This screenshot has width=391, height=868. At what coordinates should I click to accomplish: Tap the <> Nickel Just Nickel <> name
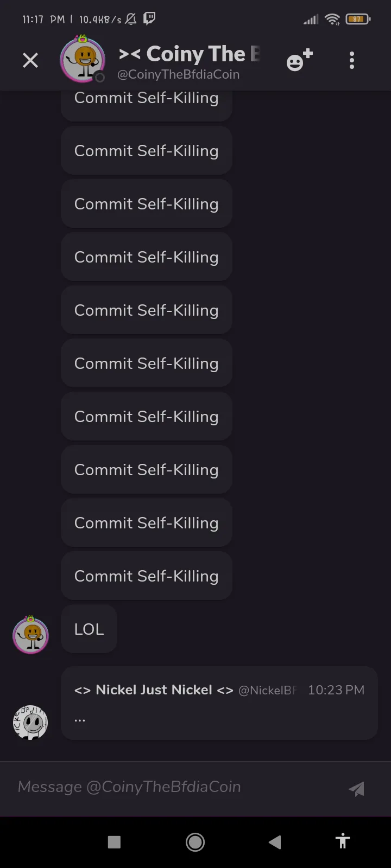[154, 690]
